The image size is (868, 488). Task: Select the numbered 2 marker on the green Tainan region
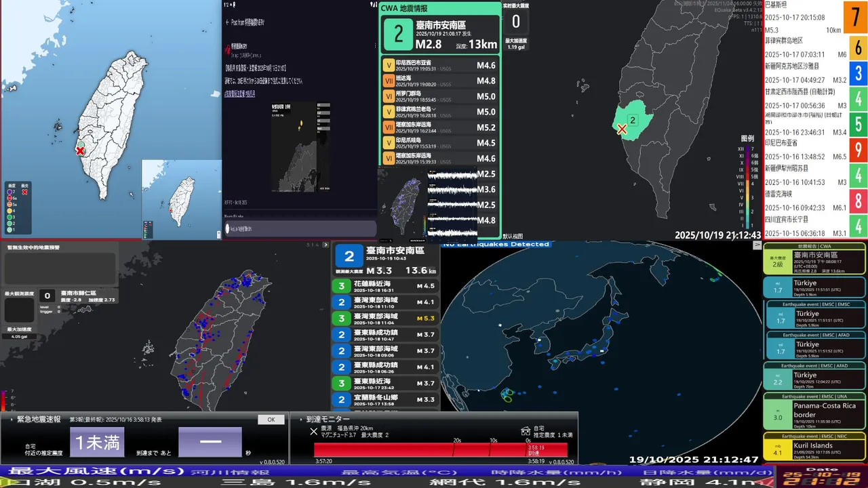(x=633, y=120)
